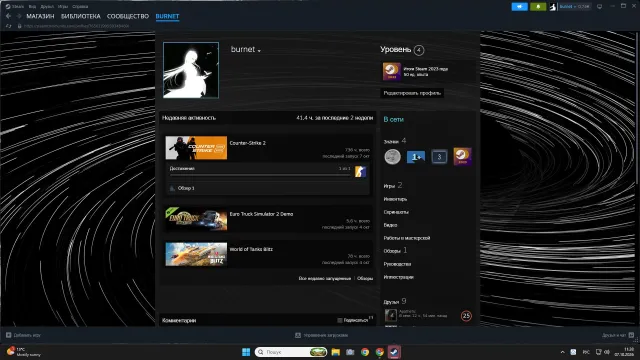Click the Steam icon in the taskbar
This screenshot has height=360, width=640.
tap(394, 352)
